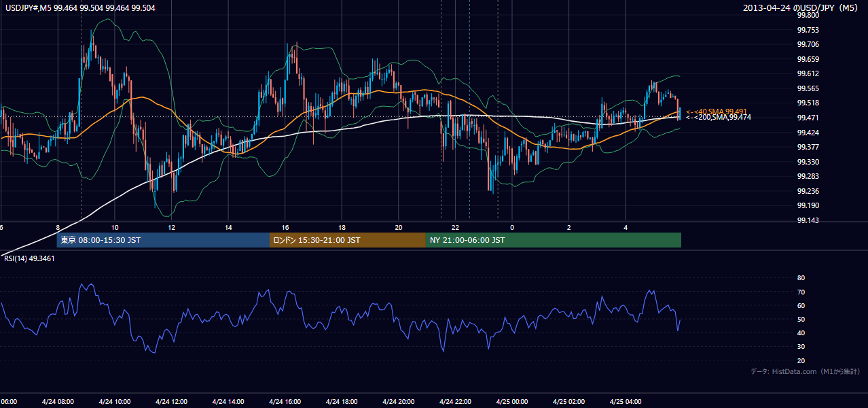Screen dimensions: 868x408
Task: Click the 99.753 price axis label
Action: point(808,30)
